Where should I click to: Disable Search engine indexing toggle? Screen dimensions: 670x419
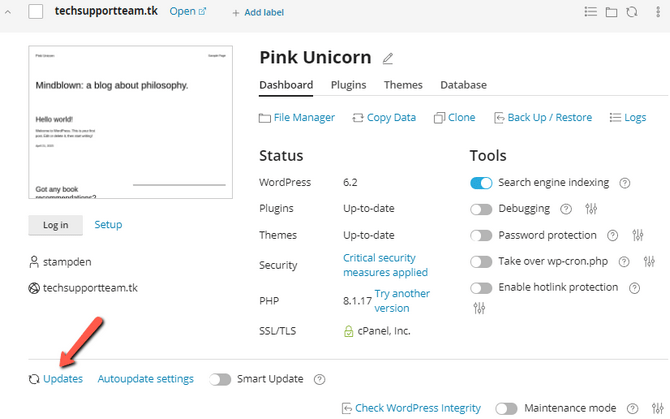pos(481,183)
